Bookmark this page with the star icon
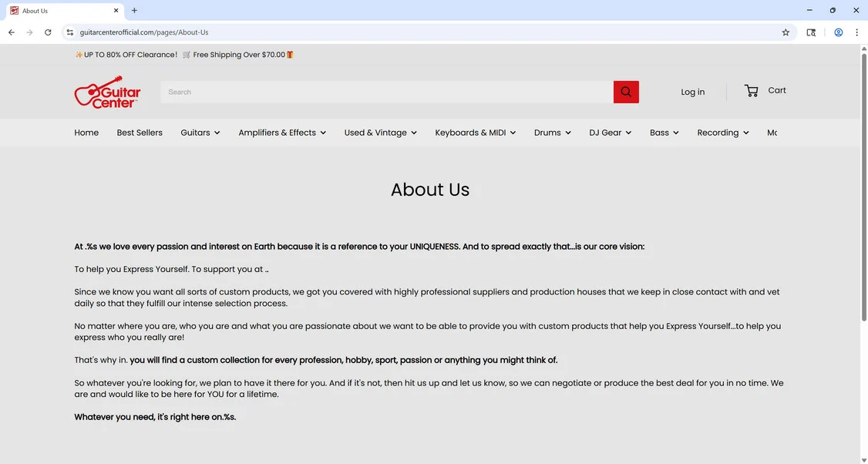Screen dimensions: 868x464 (x=786, y=32)
